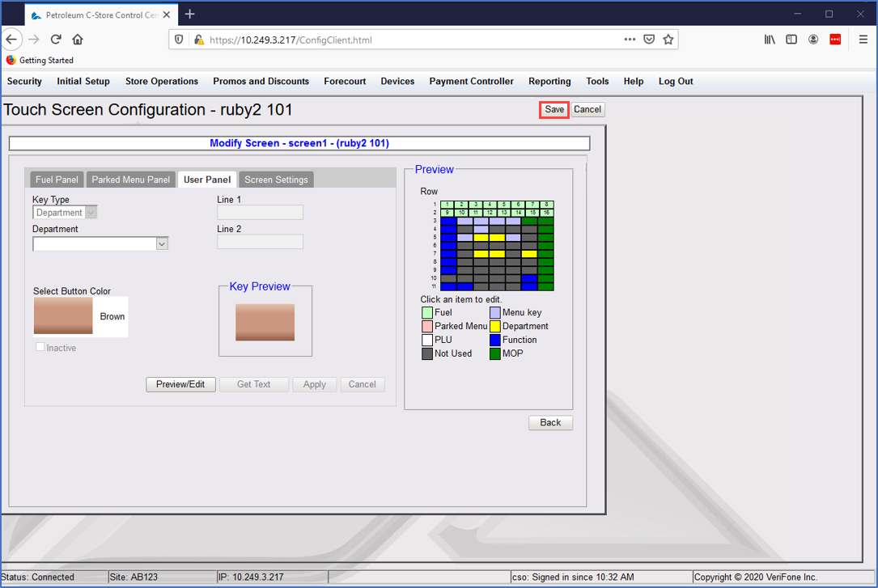
Task: Click first lavender menu key in row 3
Action: pos(464,221)
